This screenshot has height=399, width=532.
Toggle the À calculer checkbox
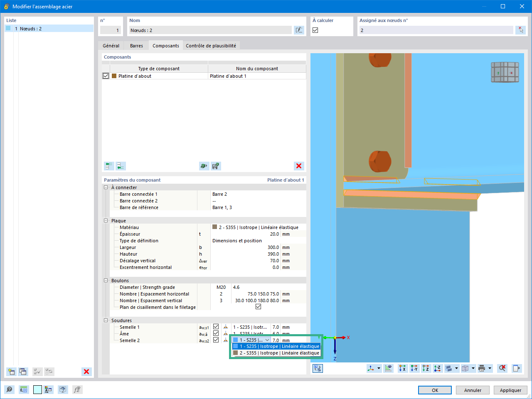pyautogui.click(x=315, y=30)
